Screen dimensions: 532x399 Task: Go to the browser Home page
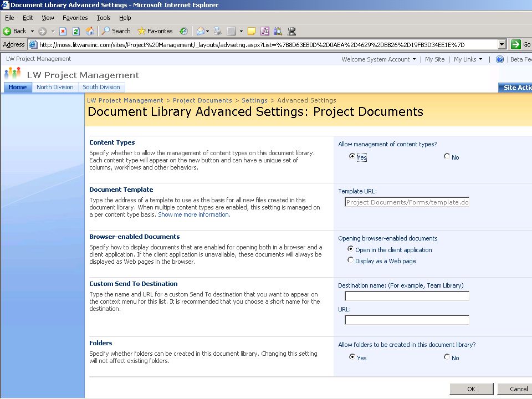click(x=90, y=31)
